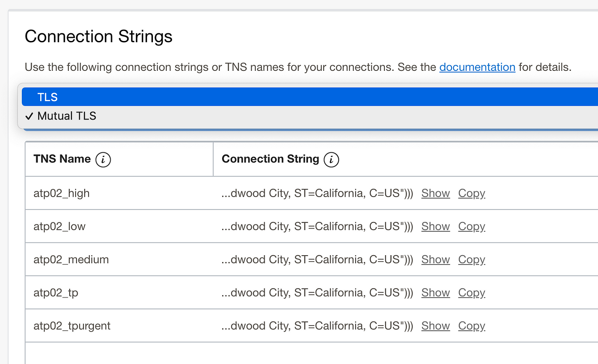Click the atp02_medium truncated connection string text

coord(317,259)
